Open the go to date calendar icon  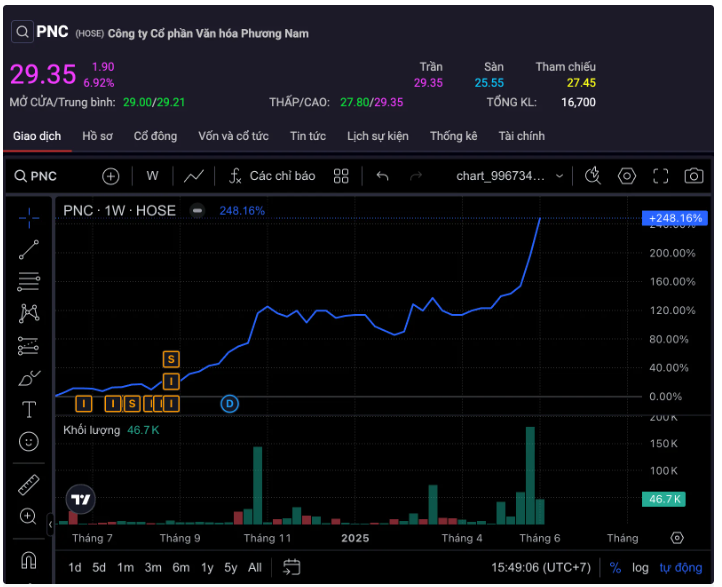(x=291, y=567)
